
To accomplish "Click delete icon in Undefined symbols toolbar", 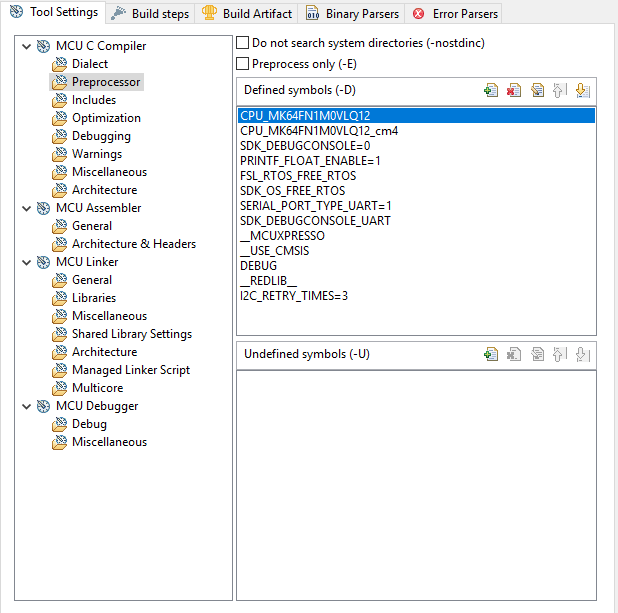I will point(514,354).
